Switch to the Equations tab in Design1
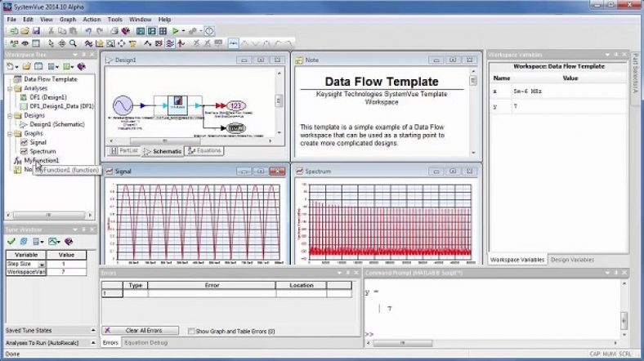Image resolution: width=644 pixels, height=361 pixels. [204, 151]
